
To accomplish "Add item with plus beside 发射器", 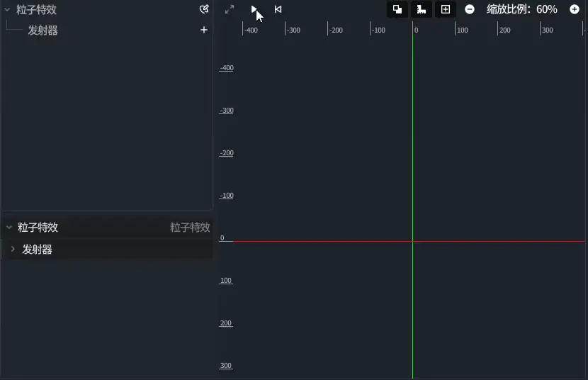I will [203, 30].
